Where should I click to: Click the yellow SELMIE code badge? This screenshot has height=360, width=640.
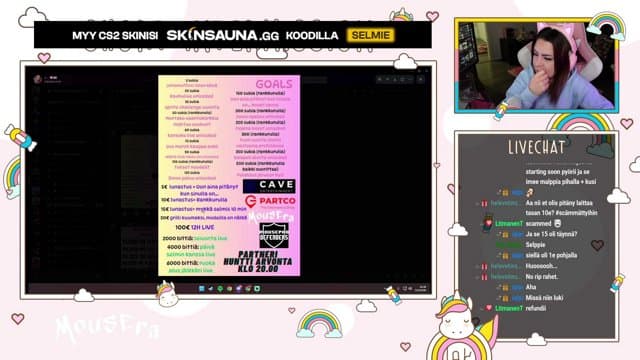pyautogui.click(x=371, y=36)
